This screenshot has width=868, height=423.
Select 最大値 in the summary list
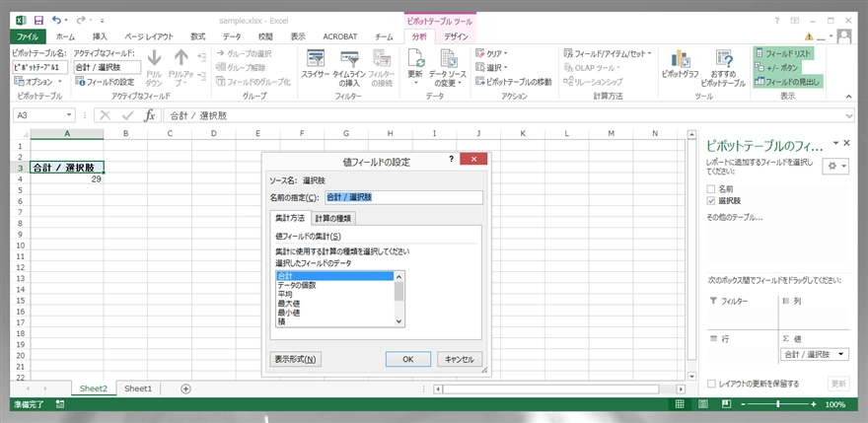tap(289, 303)
